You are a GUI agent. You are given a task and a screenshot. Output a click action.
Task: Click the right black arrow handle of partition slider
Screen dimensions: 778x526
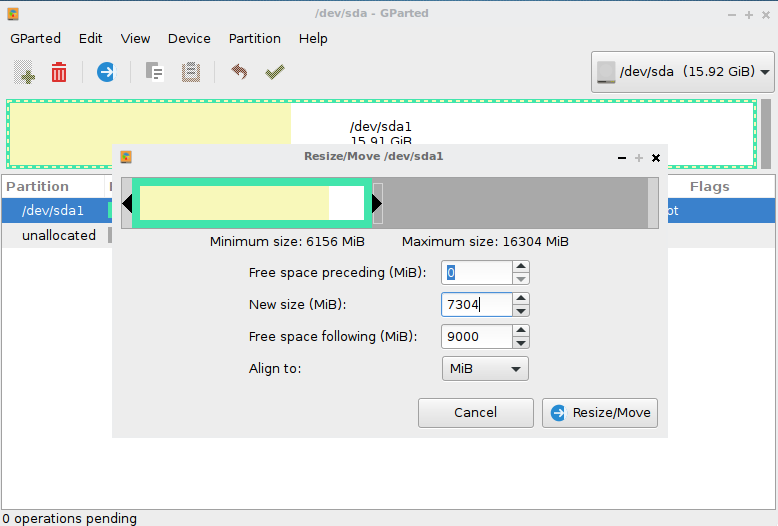pyautogui.click(x=377, y=203)
